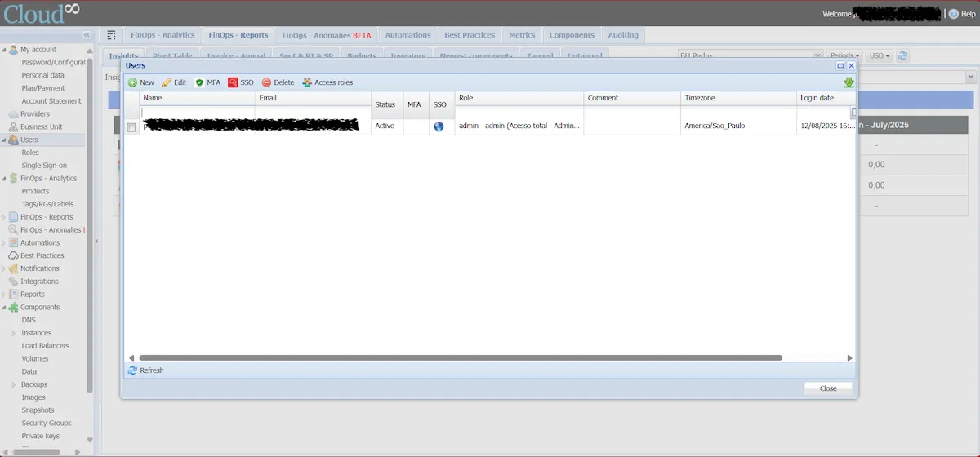Open the BU Pedro dropdown

tap(817, 56)
